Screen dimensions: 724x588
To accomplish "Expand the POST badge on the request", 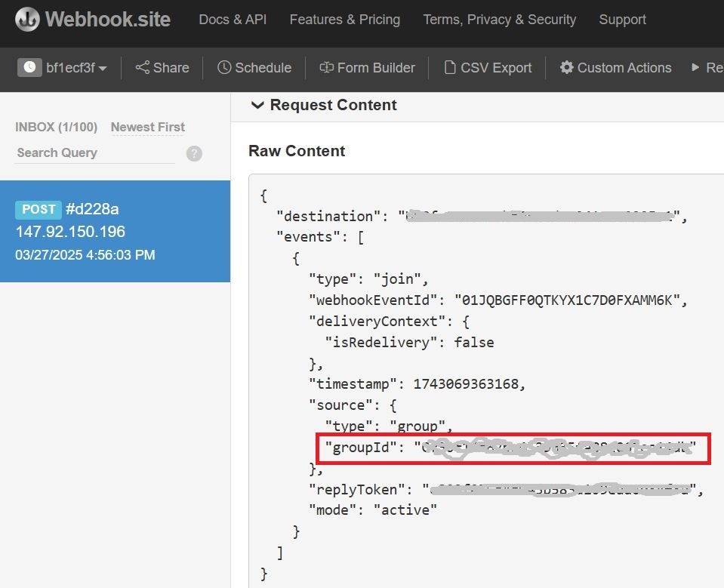I will pos(38,209).
